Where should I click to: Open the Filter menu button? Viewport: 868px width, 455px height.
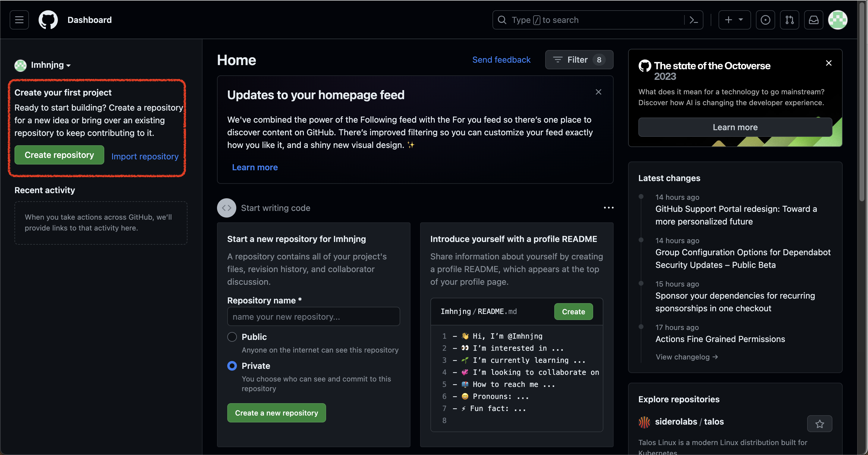coord(579,60)
